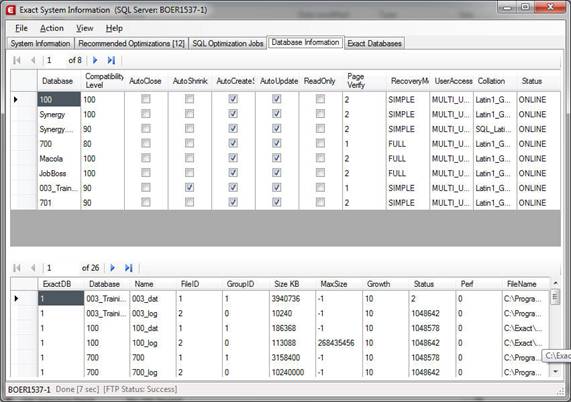Sort by MaxSize column header

click(x=339, y=284)
